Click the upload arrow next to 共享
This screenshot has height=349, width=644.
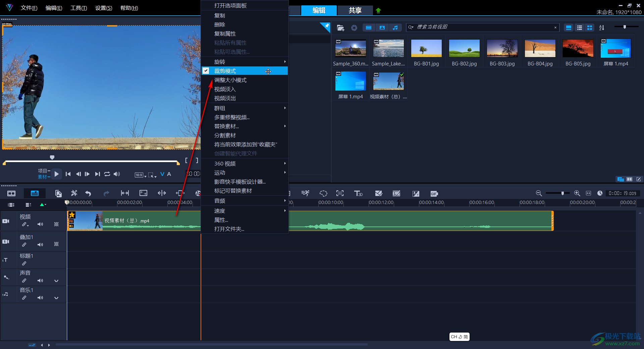[x=378, y=10]
